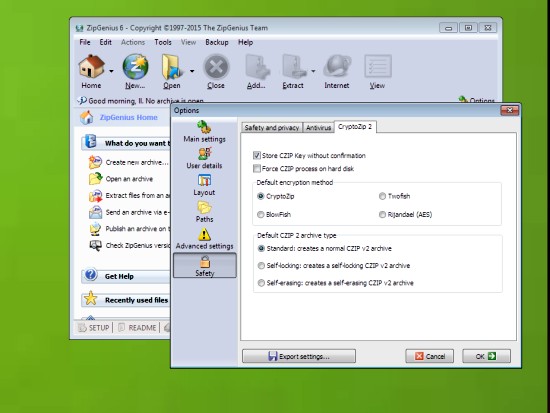The image size is (550, 413).
Task: Click the Get Help question mark icon
Action: click(91, 275)
